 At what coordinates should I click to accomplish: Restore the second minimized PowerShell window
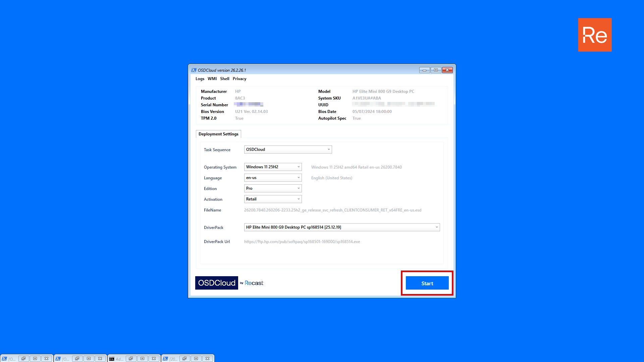coord(77,359)
